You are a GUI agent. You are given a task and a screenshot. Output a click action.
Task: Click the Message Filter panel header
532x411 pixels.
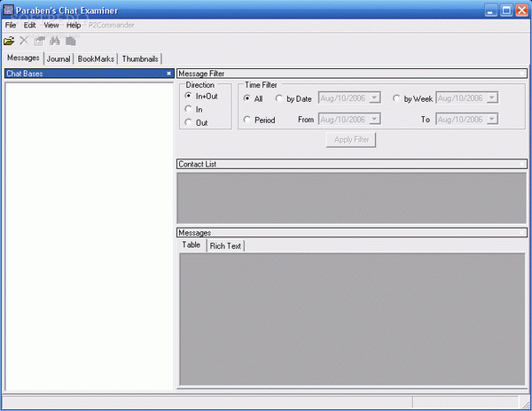click(352, 74)
